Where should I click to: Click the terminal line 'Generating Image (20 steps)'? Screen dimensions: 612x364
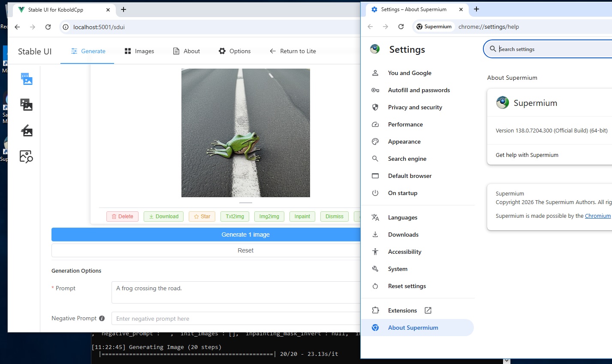pos(175,347)
